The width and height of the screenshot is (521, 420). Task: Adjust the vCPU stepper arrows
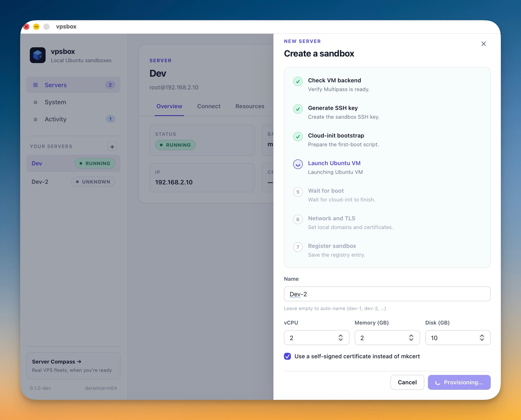tap(340, 338)
